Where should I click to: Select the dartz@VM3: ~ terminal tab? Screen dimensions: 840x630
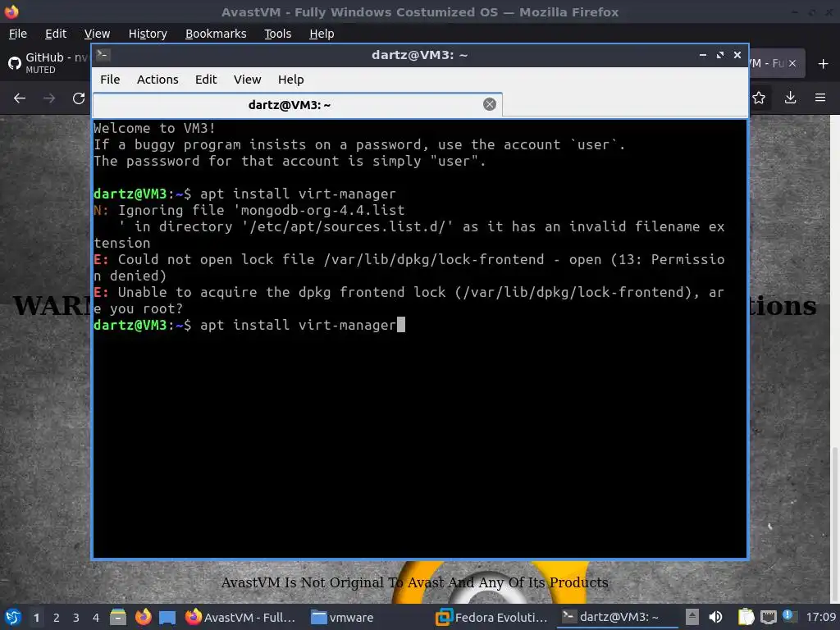[x=297, y=105]
